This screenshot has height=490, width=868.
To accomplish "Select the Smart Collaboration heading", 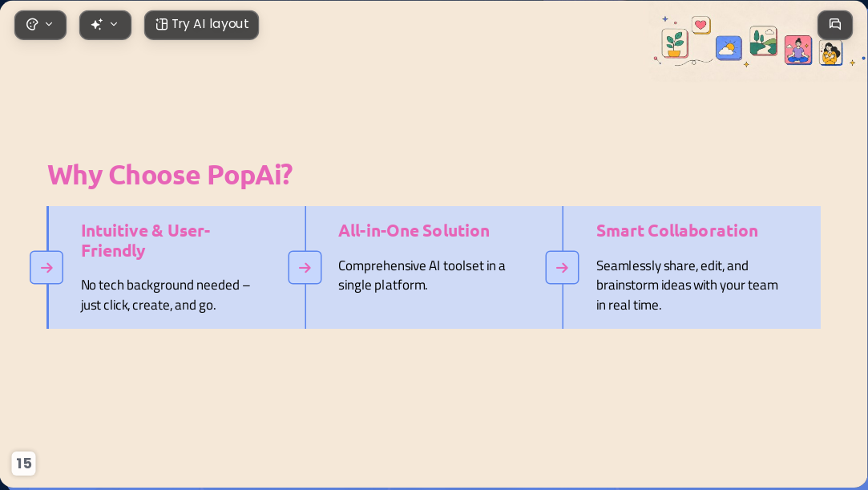I will pos(676,230).
